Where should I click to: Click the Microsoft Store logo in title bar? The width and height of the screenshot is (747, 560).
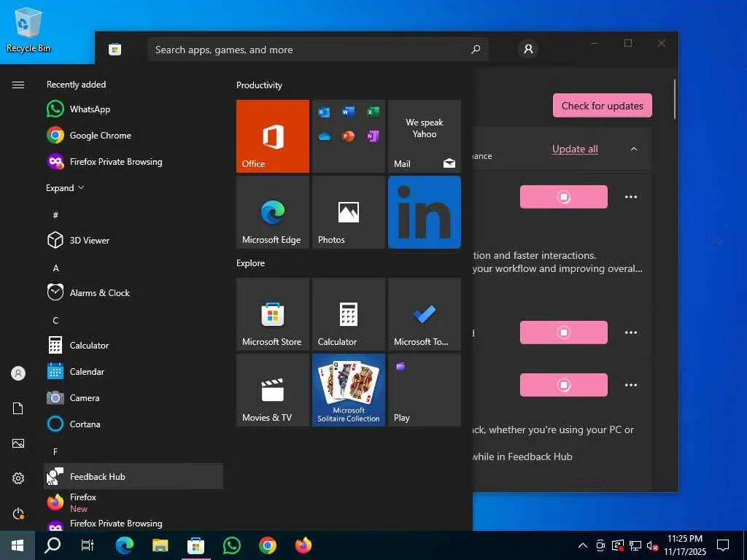coord(115,49)
